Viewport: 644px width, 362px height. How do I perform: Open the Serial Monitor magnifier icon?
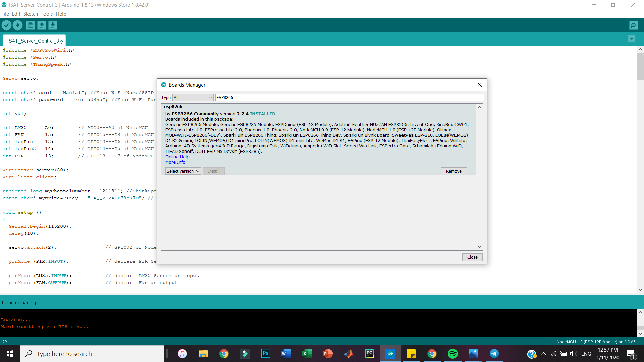point(634,25)
